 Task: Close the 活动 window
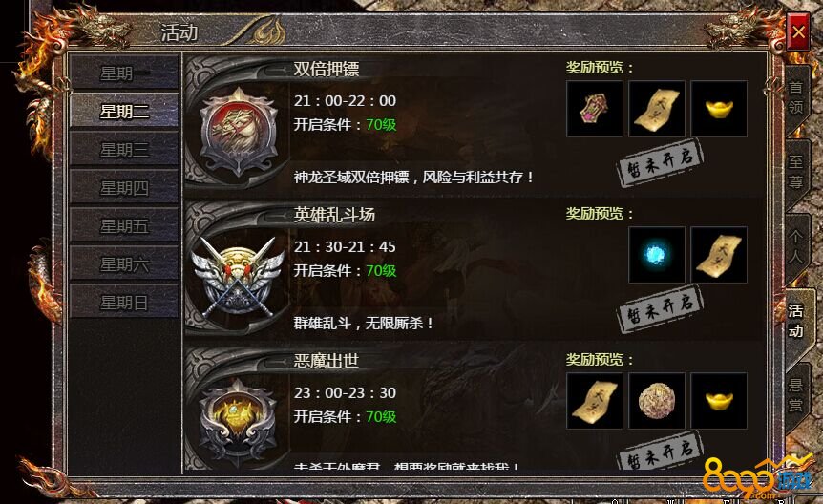pos(798,32)
